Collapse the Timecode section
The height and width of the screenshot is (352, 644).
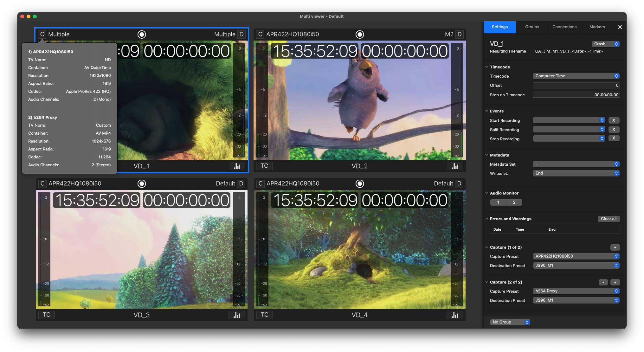[487, 67]
